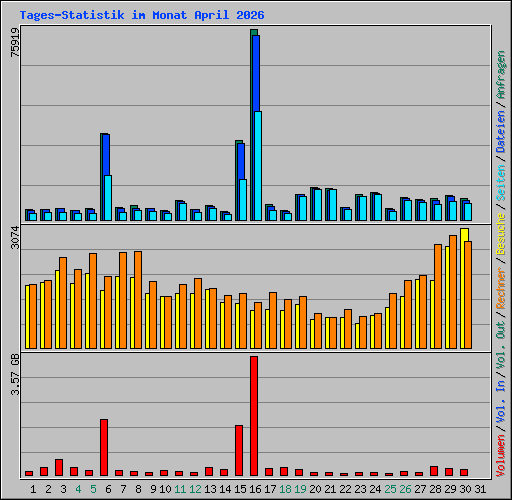Viewport: 512px width, 500px height.
Task: Click day 25 weekend label on x-axis
Action: tap(390, 489)
